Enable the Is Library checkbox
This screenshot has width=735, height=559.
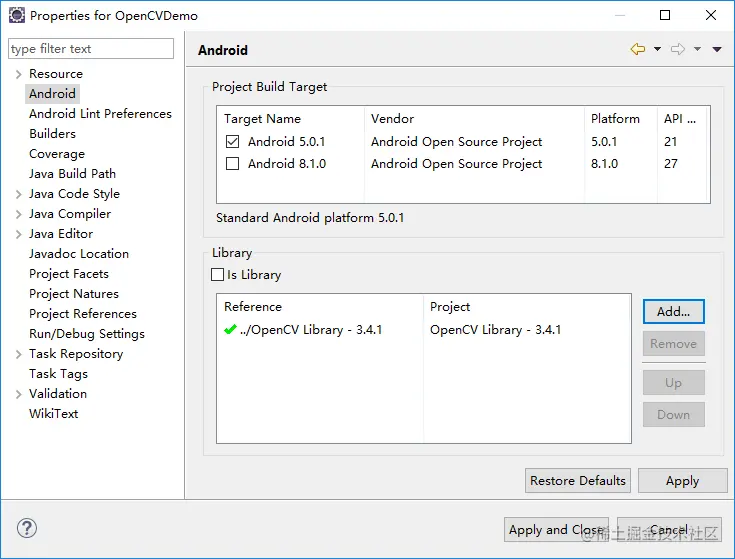(218, 275)
